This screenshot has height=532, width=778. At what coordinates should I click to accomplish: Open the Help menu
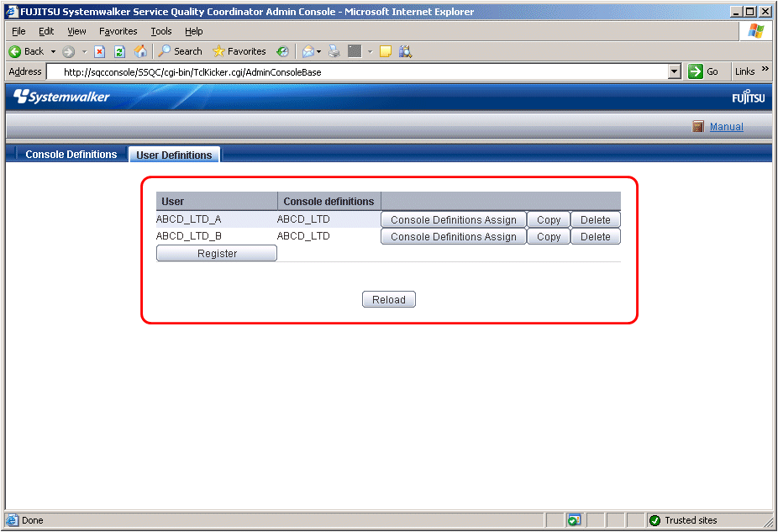point(194,31)
